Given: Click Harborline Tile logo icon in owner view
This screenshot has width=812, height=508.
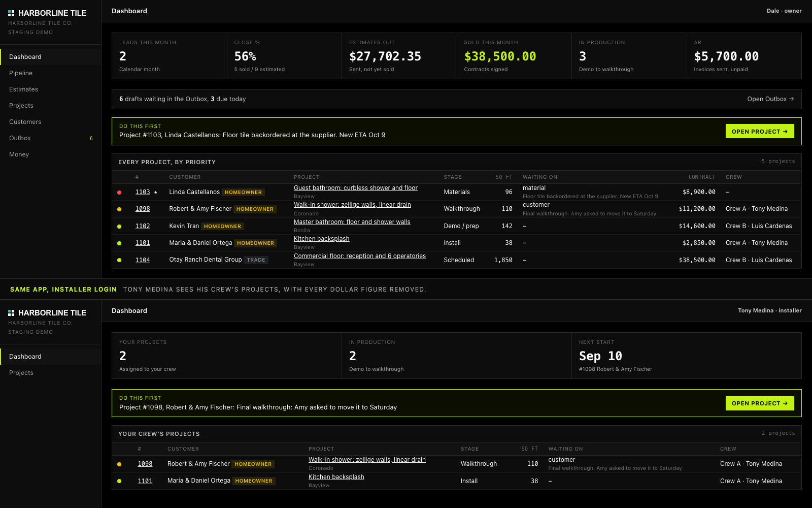Looking at the screenshot, I should [11, 13].
